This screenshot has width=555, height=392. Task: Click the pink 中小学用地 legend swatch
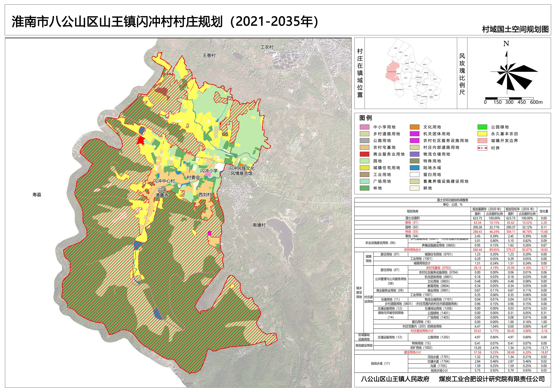(x=365, y=127)
